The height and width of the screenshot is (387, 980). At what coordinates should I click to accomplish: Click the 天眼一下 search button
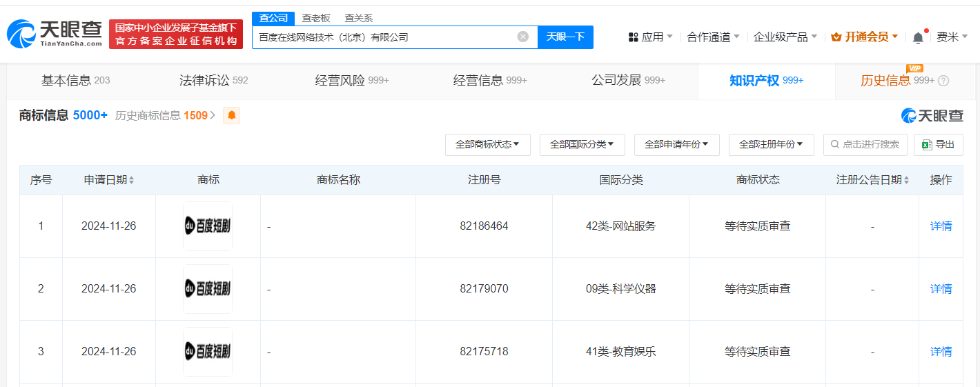click(x=565, y=37)
